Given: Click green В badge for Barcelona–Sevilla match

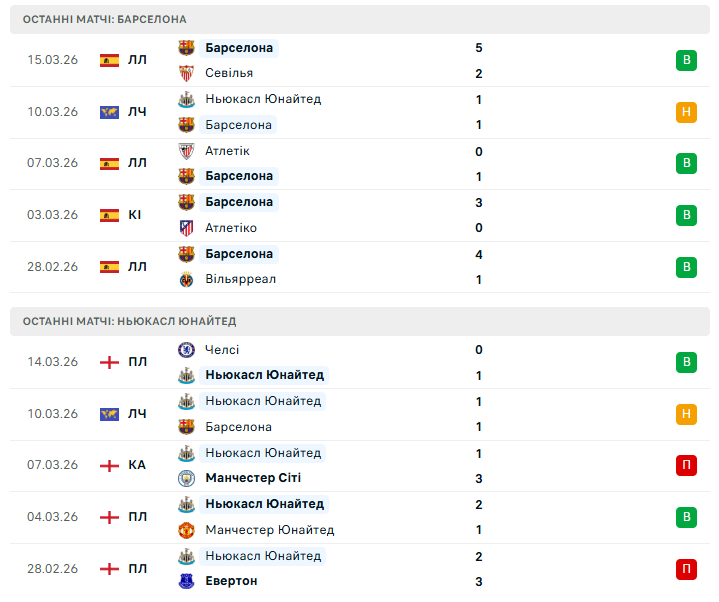Looking at the screenshot, I should [686, 60].
